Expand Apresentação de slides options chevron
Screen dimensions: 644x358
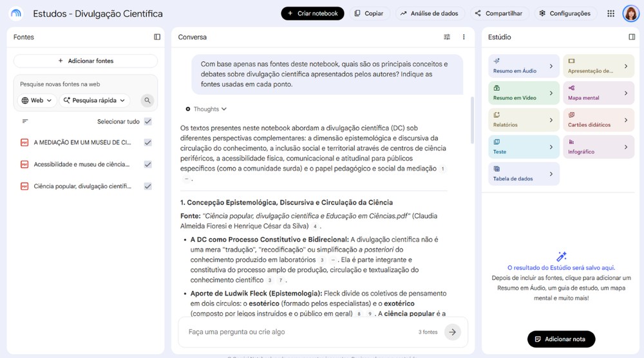click(626, 66)
